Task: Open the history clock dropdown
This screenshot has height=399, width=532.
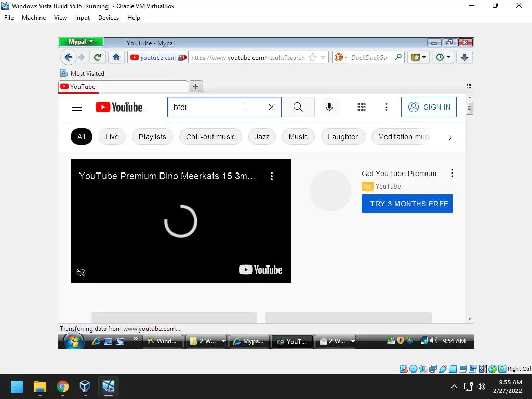Action: (443, 57)
